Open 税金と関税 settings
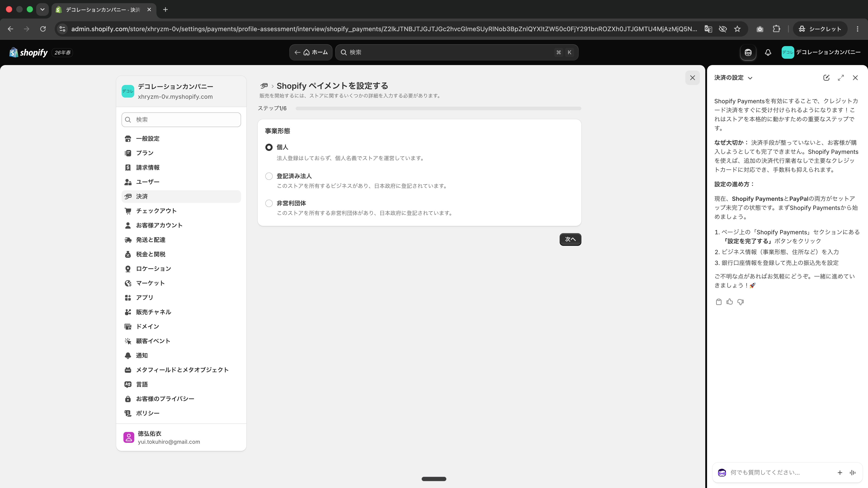The image size is (868, 488). click(181, 254)
